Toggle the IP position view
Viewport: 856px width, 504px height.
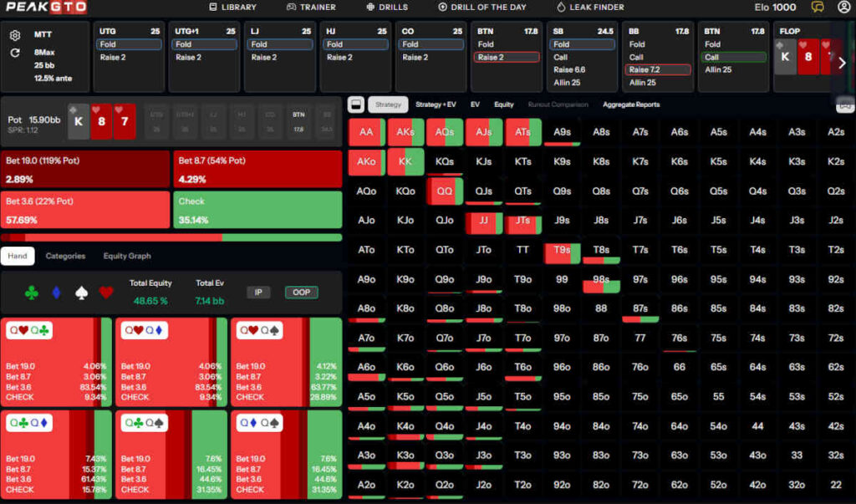(258, 293)
